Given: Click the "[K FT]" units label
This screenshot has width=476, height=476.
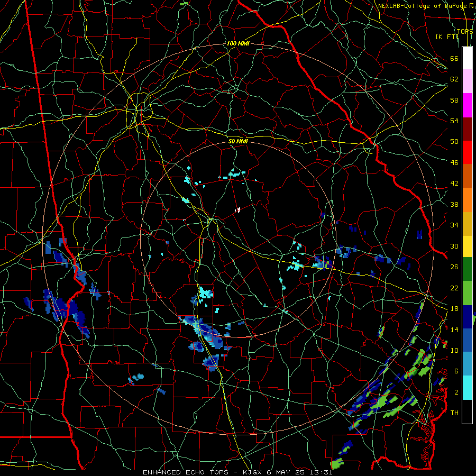Looking at the screenshot, I should point(447,37).
